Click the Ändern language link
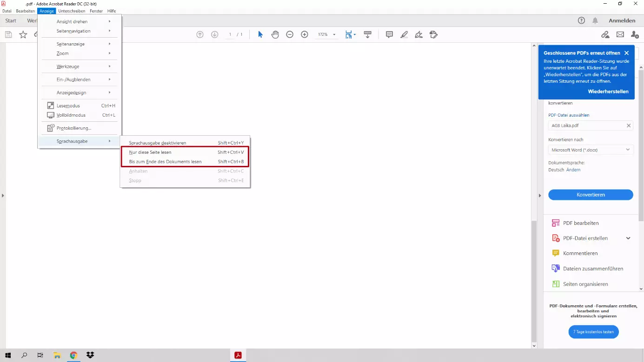This screenshot has height=362, width=644. pyautogui.click(x=573, y=170)
